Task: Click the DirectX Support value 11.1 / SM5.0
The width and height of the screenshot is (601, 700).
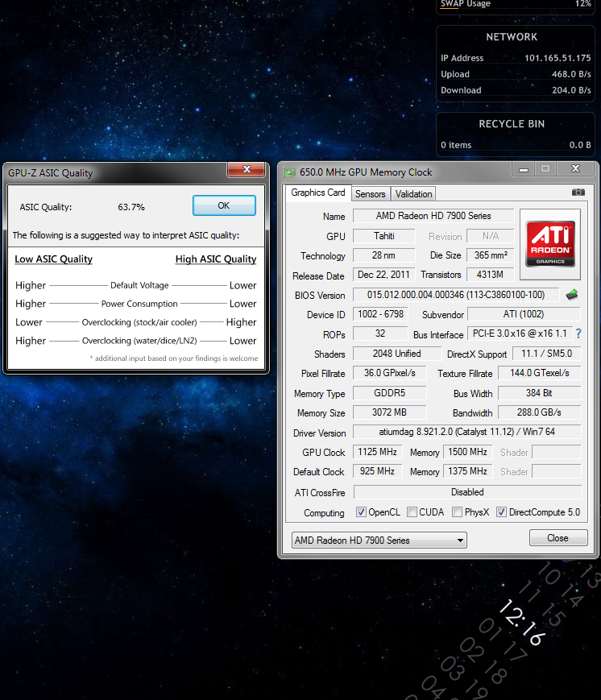Action: [546, 354]
